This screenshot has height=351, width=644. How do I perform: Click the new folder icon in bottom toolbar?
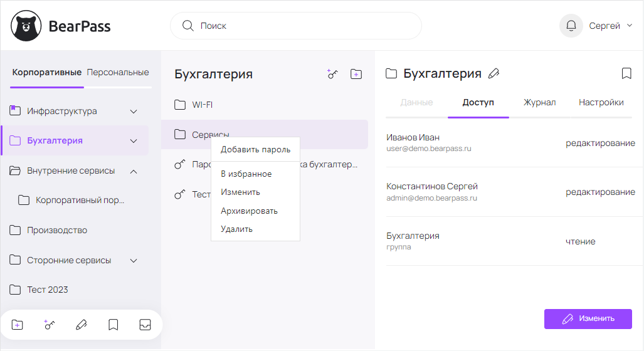pos(18,325)
